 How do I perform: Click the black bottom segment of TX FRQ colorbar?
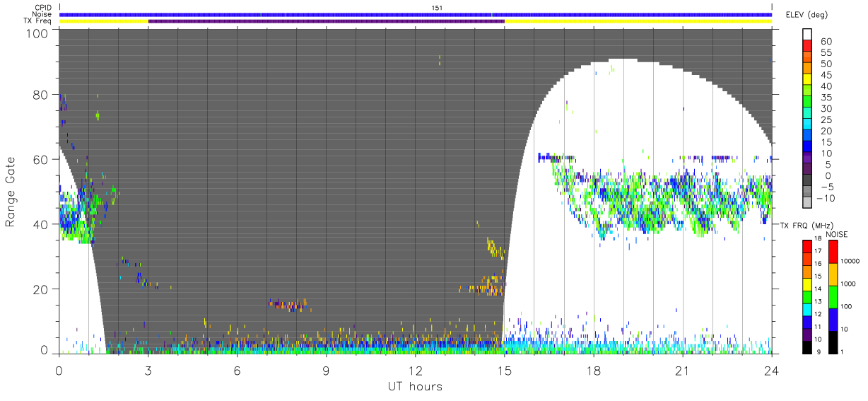click(x=807, y=347)
